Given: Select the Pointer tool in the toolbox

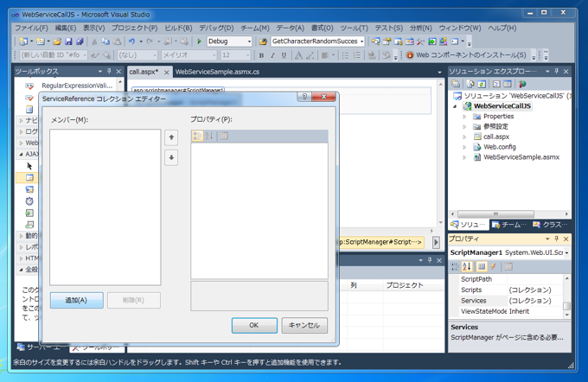Looking at the screenshot, I should pyautogui.click(x=29, y=166).
